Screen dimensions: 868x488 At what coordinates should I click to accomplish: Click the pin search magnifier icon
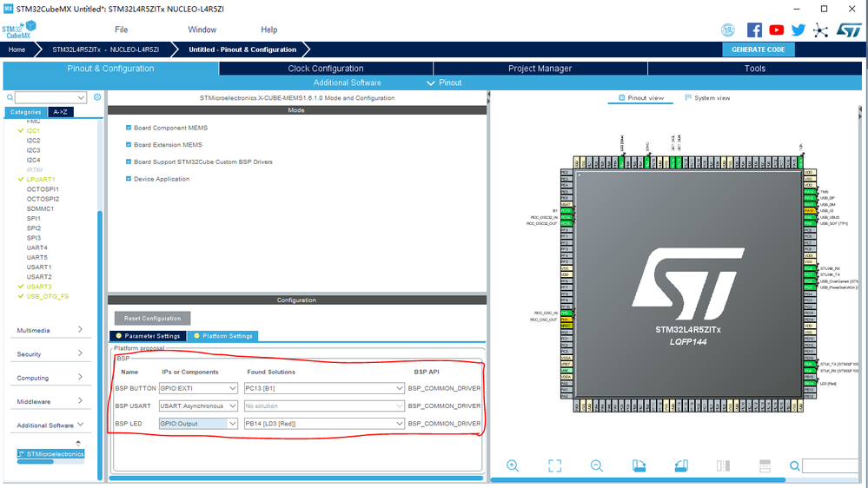pyautogui.click(x=795, y=466)
